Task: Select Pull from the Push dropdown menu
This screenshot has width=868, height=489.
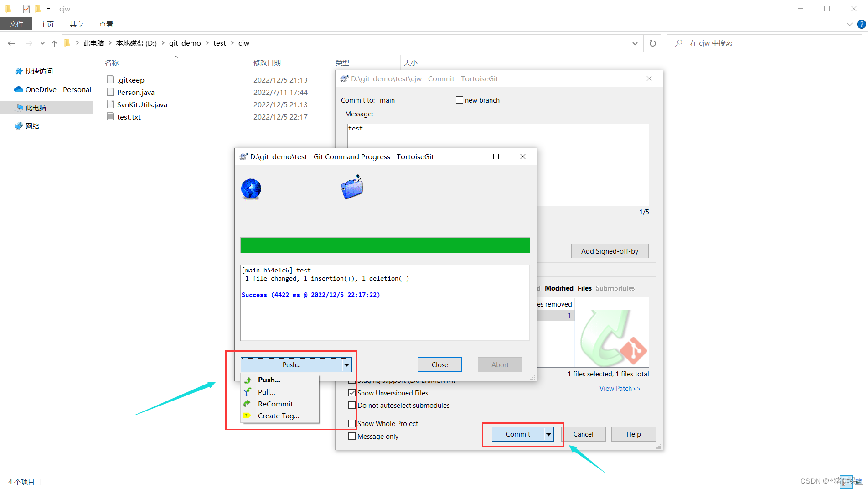Action: (266, 391)
